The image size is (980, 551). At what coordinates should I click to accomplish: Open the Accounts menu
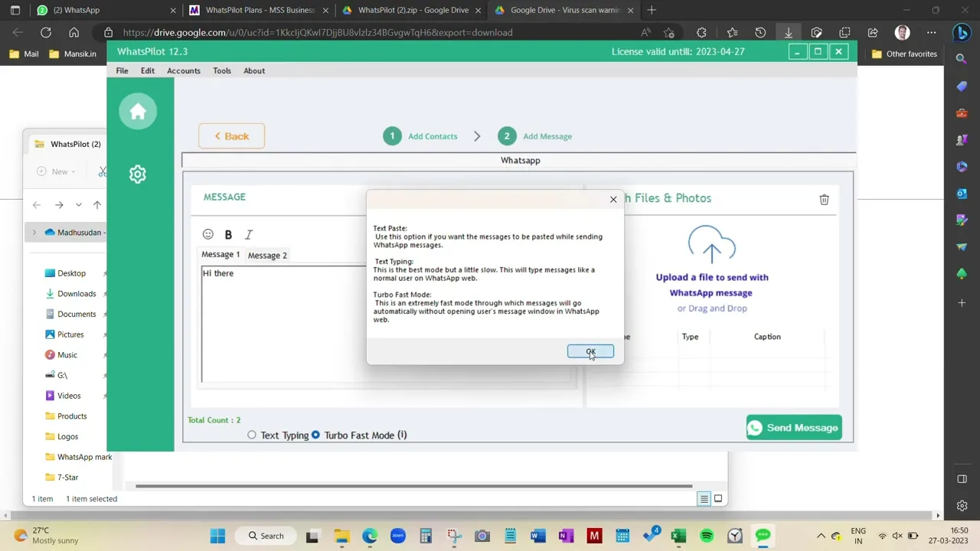pos(184,70)
